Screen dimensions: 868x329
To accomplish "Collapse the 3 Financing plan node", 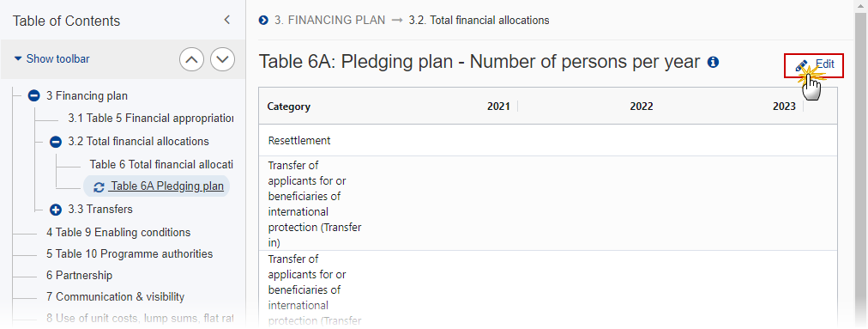I will pyautogui.click(x=33, y=96).
